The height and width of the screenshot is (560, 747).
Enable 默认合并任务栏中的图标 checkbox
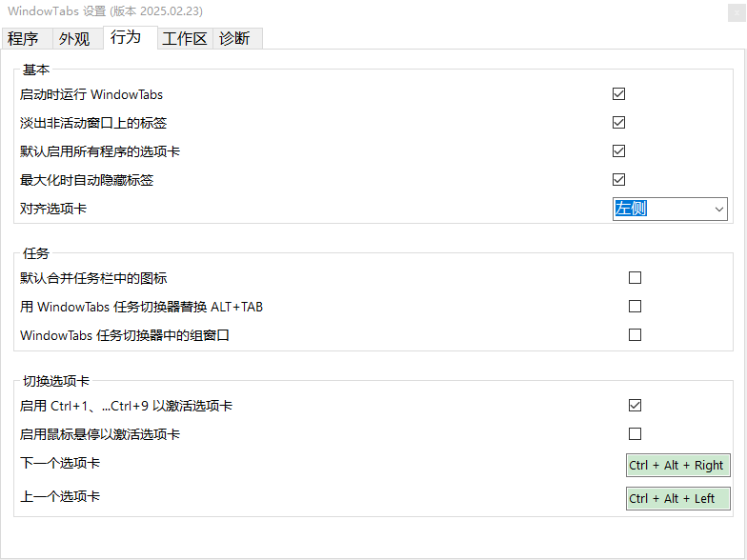[x=635, y=278]
